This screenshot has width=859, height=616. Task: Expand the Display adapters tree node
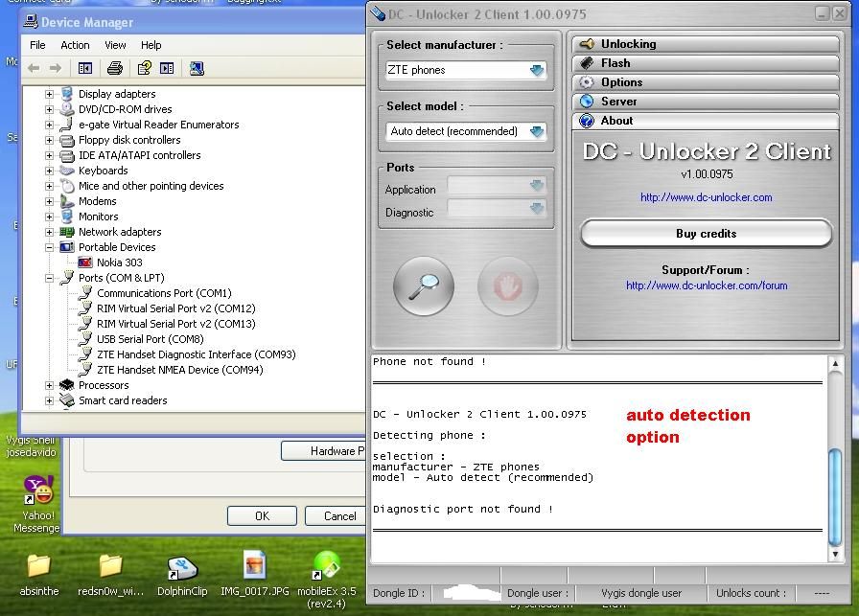click(x=49, y=94)
